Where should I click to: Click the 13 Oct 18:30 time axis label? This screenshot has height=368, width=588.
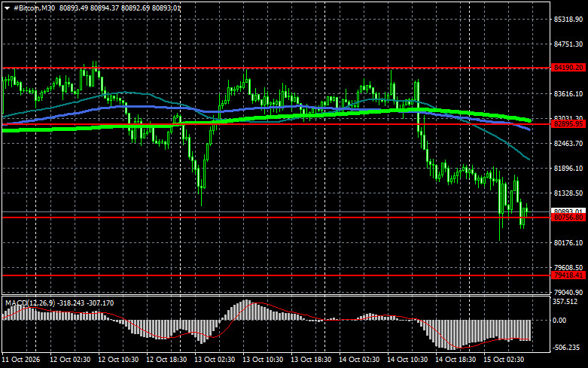311,360
